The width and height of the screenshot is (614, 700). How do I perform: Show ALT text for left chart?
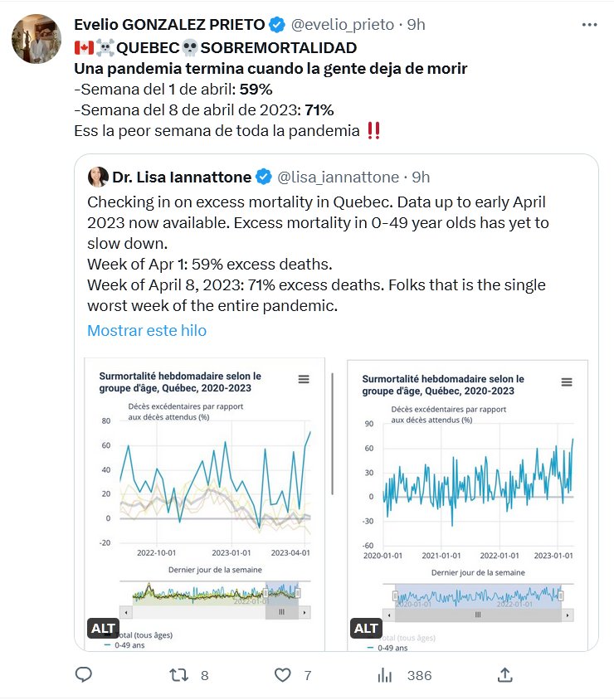104,629
